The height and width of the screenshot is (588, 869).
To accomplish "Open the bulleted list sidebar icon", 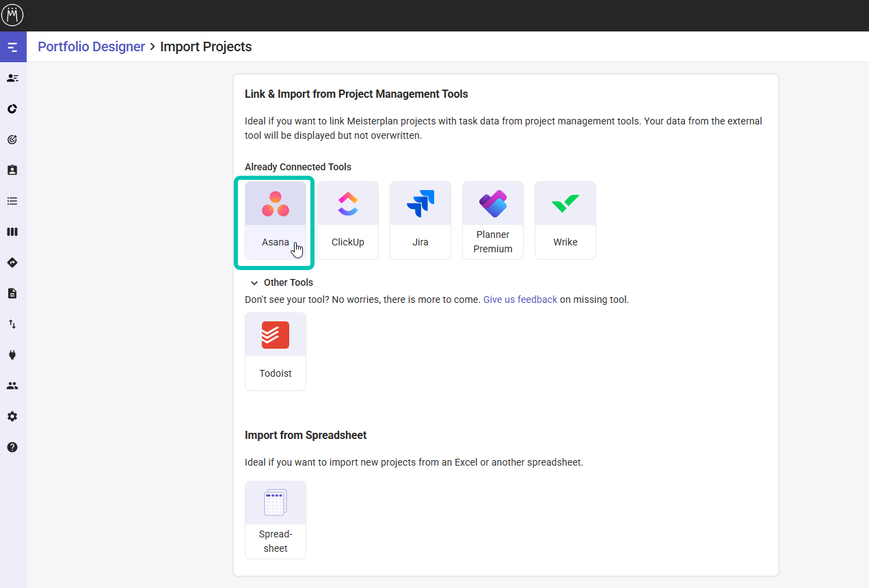I will pos(12,201).
